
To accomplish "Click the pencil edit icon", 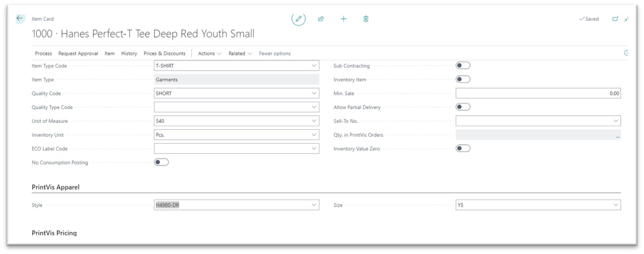I will tap(299, 19).
